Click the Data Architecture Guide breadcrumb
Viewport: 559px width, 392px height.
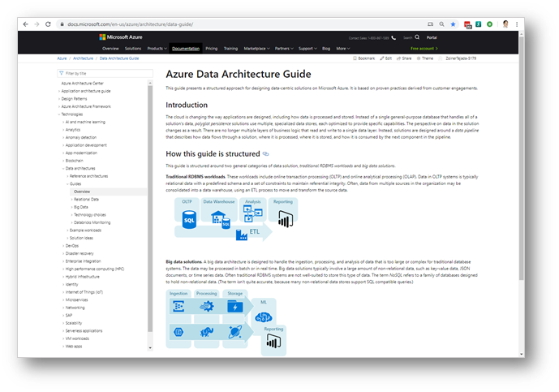point(119,58)
